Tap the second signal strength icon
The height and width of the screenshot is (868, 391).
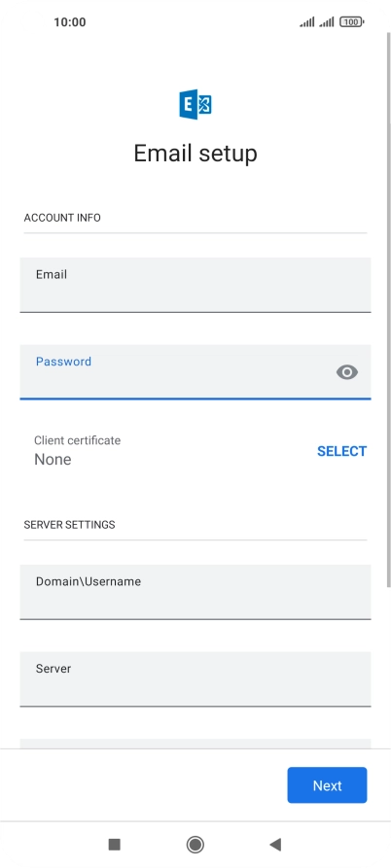326,22
